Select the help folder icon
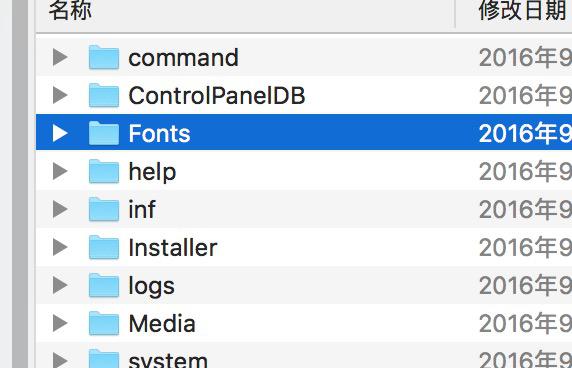572x368 pixels. point(104,171)
